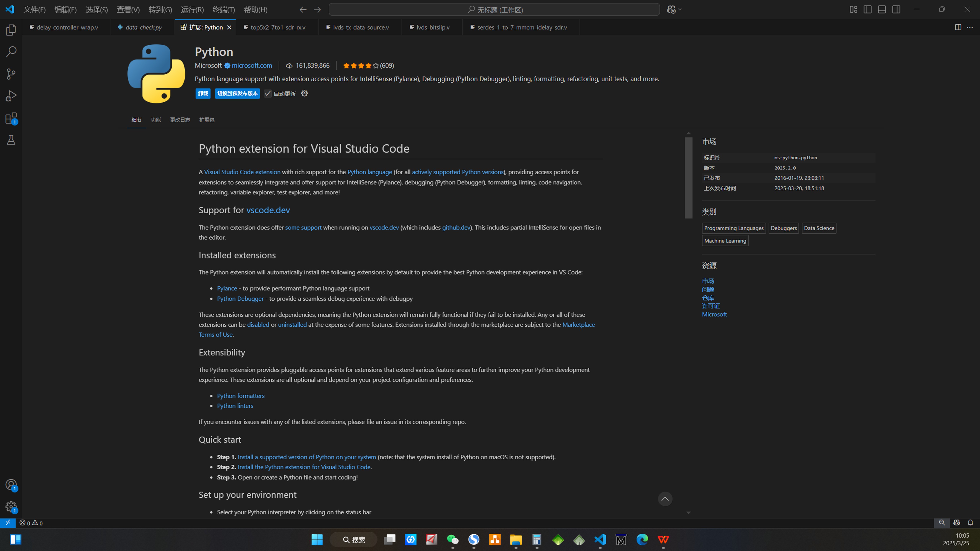Open the Explorer view in activity bar
Screen dimensions: 980x551
(x=11, y=30)
